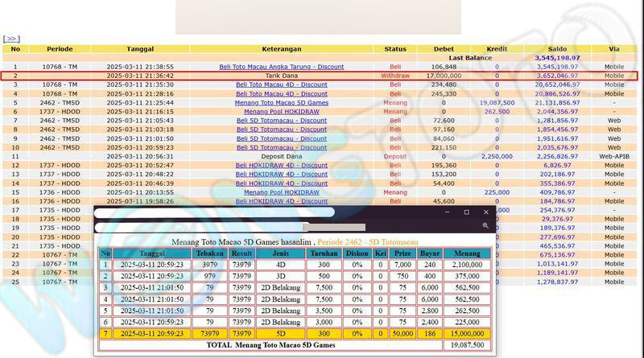
Task: Open Beli Toto Macau 4D link at 21:35:30
Action: tap(281, 84)
